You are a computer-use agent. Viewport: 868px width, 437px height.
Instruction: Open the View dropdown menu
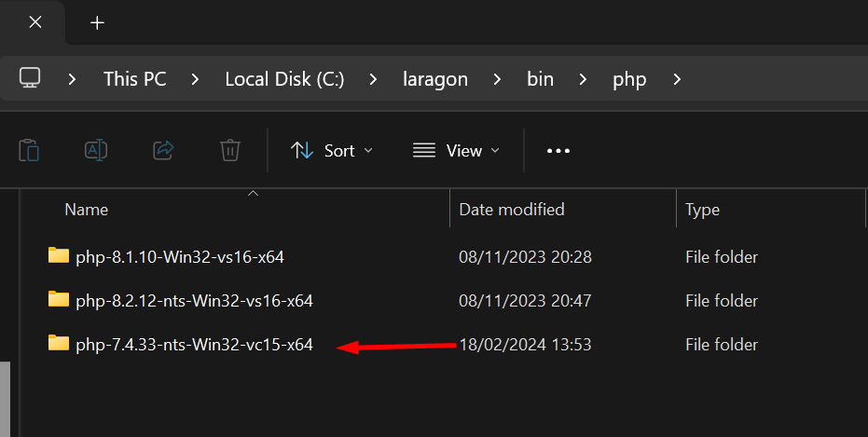456,150
